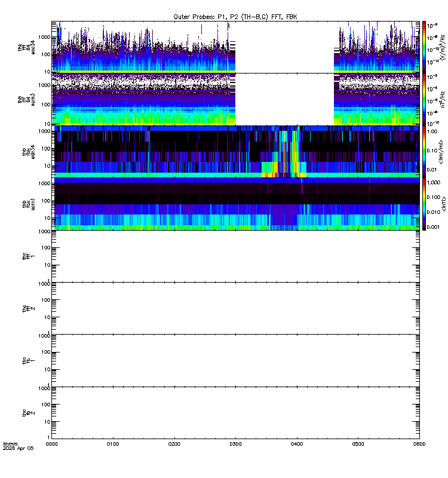This screenshot has height=478, width=448.
Task: Select the thb fff 64 edc34 spectrogram panel
Action: [x=235, y=47]
